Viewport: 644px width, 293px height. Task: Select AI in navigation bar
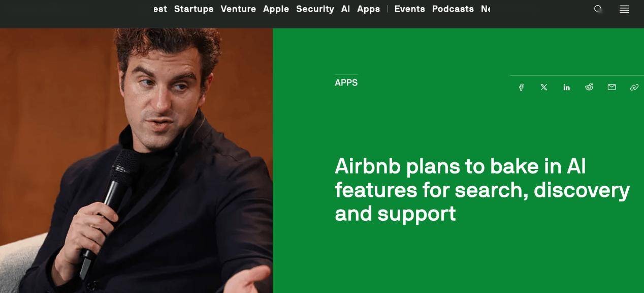pyautogui.click(x=345, y=9)
